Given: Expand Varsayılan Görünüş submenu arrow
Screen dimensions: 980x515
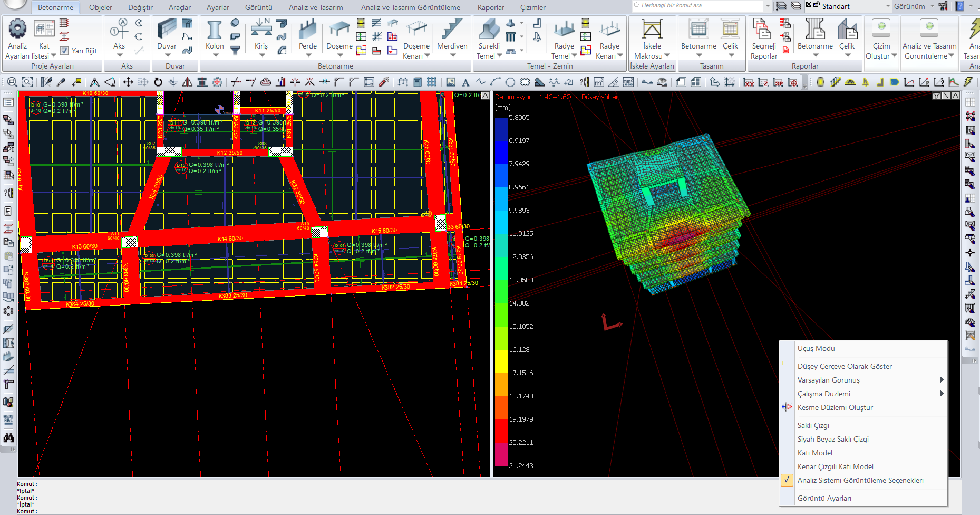Looking at the screenshot, I should pos(942,380).
